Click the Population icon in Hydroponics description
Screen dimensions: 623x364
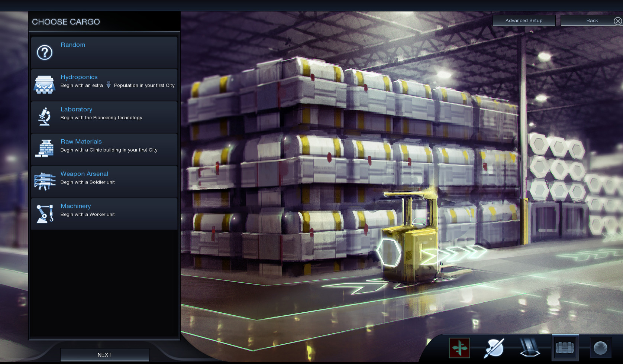tap(109, 85)
